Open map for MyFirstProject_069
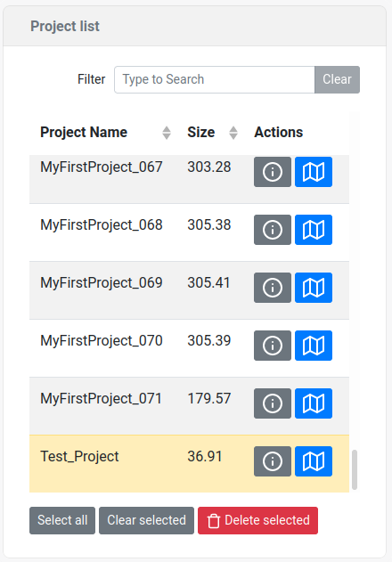The width and height of the screenshot is (392, 562). coord(314,288)
